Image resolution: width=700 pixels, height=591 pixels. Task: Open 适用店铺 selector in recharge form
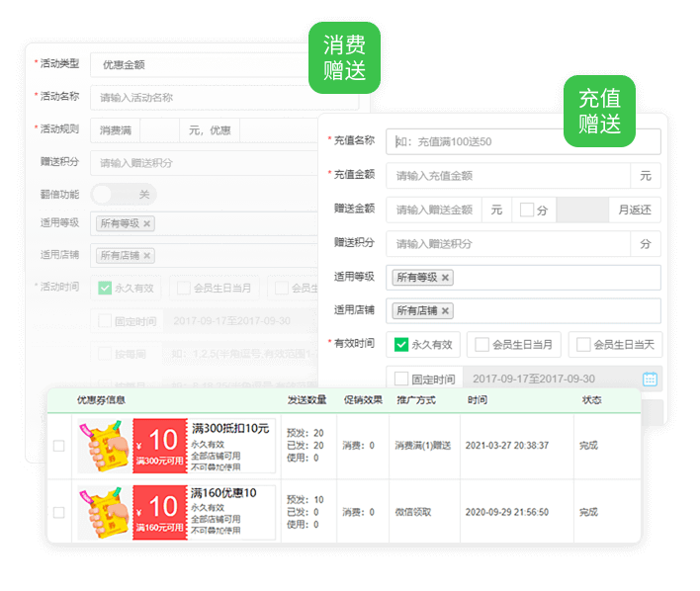(523, 311)
